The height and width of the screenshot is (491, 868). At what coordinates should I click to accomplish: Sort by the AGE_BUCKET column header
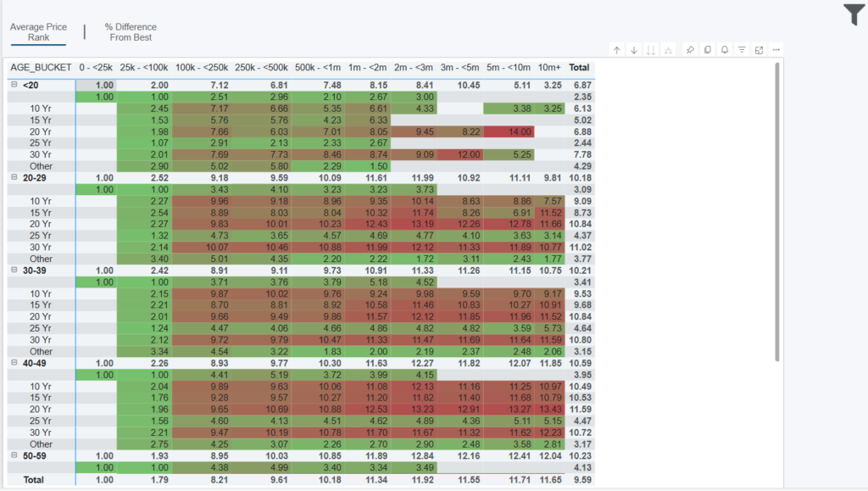click(39, 67)
